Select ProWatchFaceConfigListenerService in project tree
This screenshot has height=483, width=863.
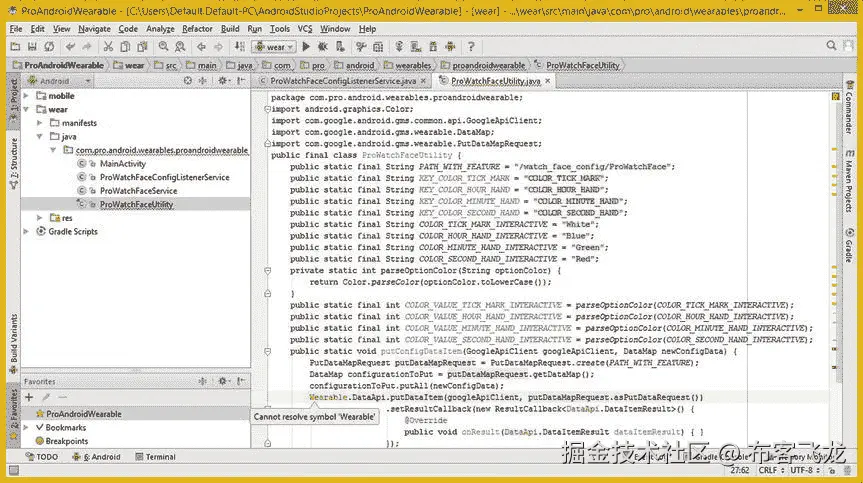click(165, 177)
